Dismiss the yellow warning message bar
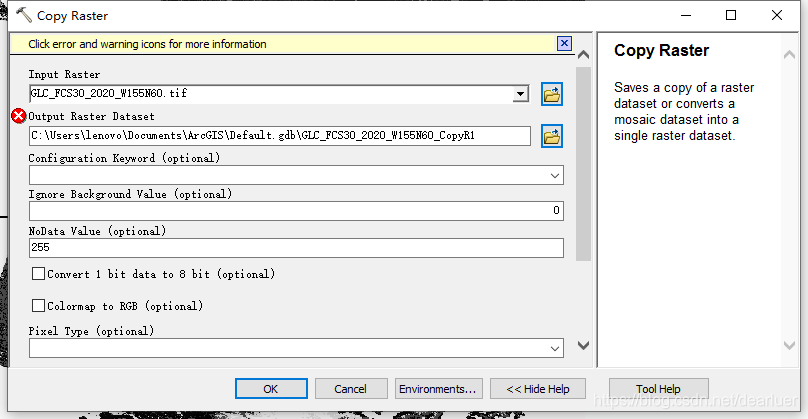 point(564,43)
